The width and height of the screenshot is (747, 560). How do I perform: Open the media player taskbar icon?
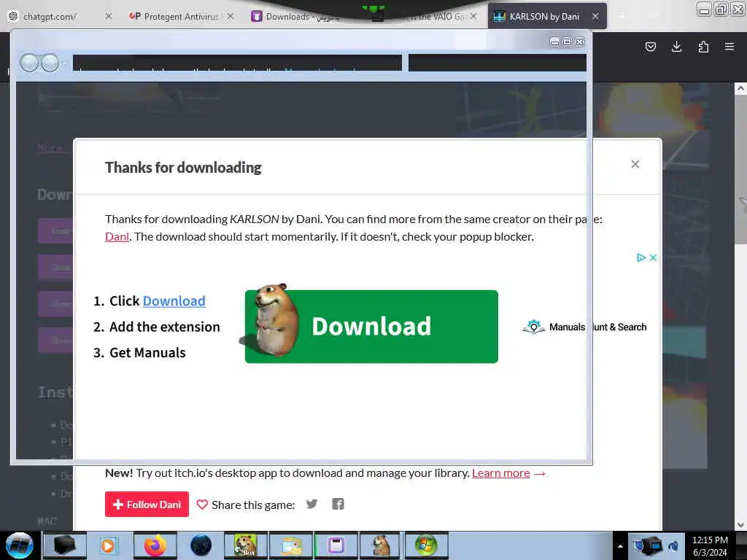click(109, 545)
